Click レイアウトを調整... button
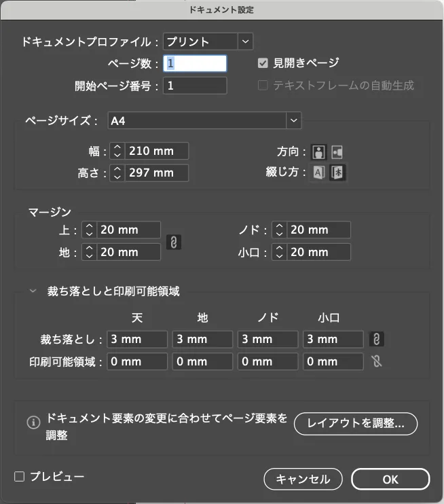This screenshot has height=504, width=444. coord(356,424)
